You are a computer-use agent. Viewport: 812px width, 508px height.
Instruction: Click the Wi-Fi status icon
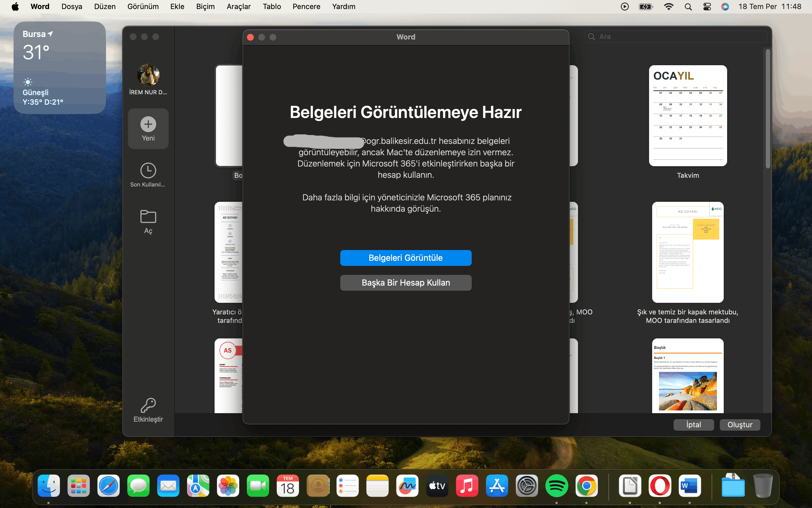tap(669, 7)
